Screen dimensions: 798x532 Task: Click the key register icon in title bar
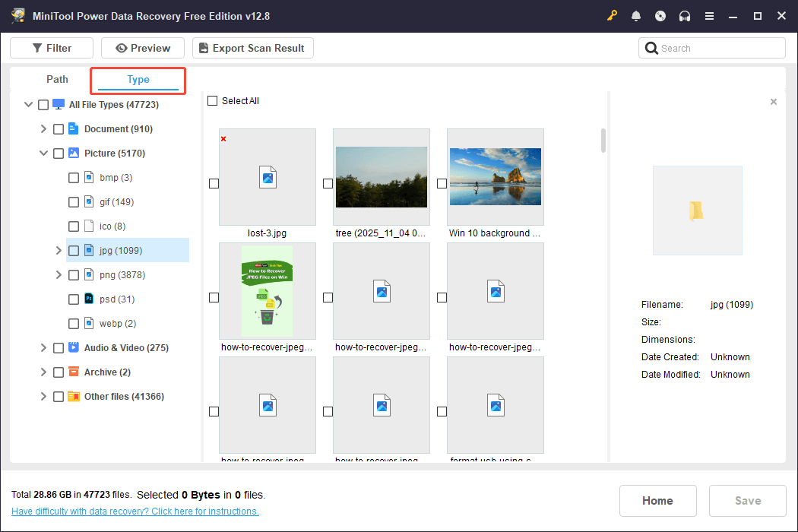(x=613, y=16)
